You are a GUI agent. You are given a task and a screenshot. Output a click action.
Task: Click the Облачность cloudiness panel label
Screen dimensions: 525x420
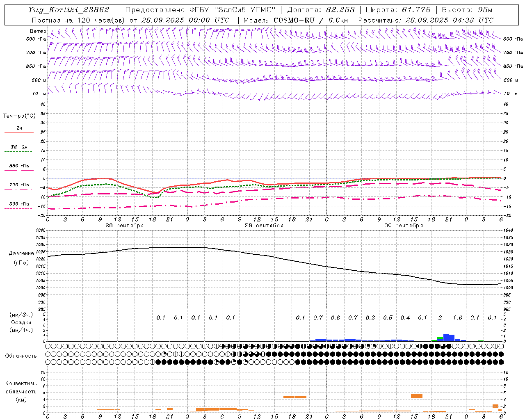pyautogui.click(x=21, y=356)
